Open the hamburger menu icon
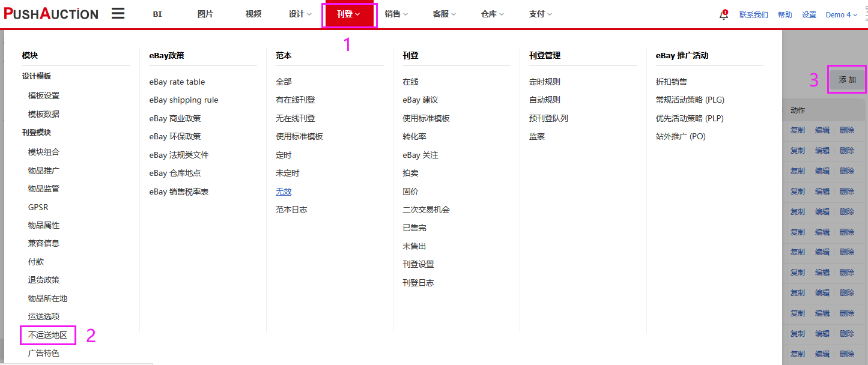Screen dimensions: 868x365 coord(118,13)
